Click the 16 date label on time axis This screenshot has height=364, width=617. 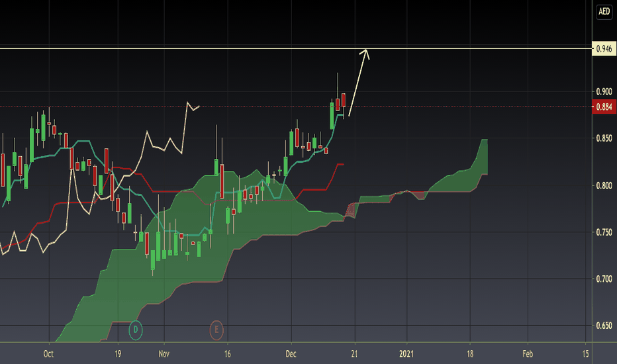pyautogui.click(x=228, y=354)
